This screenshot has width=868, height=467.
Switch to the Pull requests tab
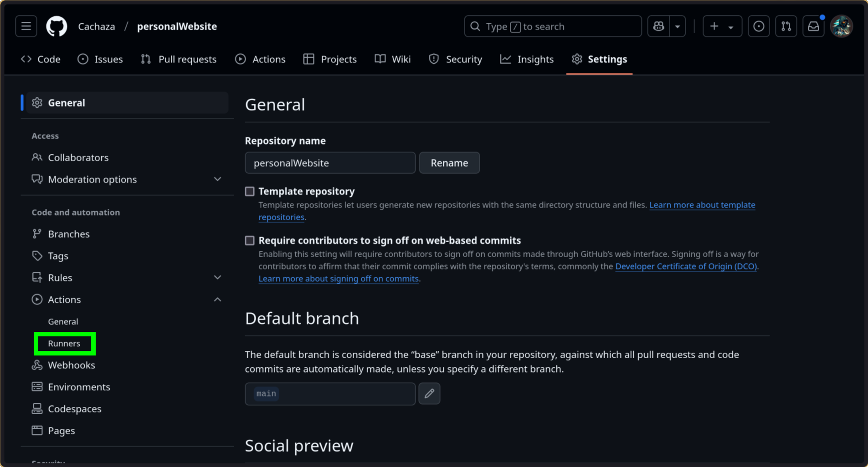click(x=179, y=59)
